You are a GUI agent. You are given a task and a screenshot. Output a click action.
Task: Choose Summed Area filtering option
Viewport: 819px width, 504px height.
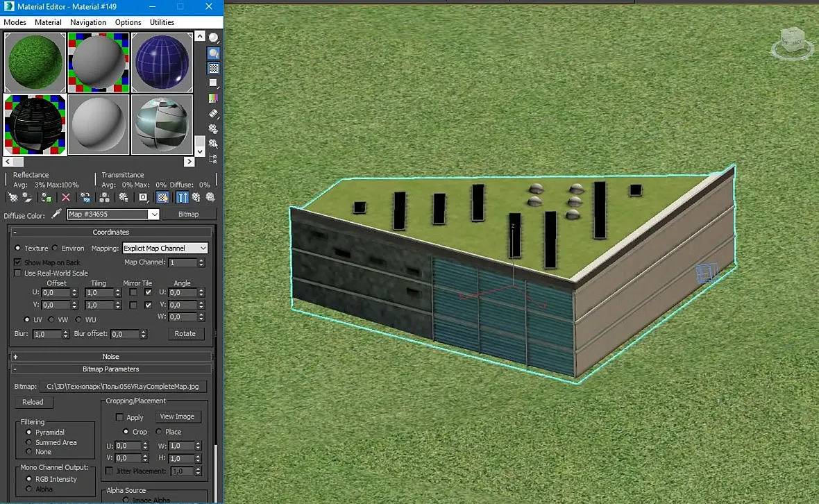29,442
